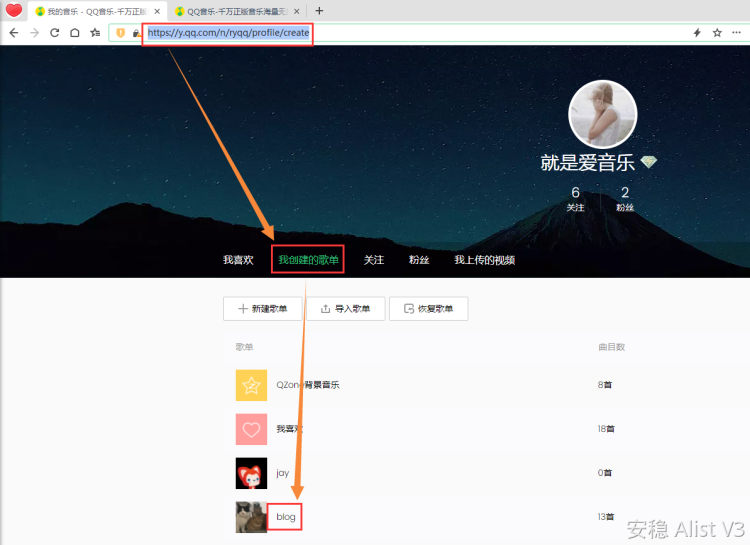
Task: Click 导入歌单 button
Action: coord(345,309)
